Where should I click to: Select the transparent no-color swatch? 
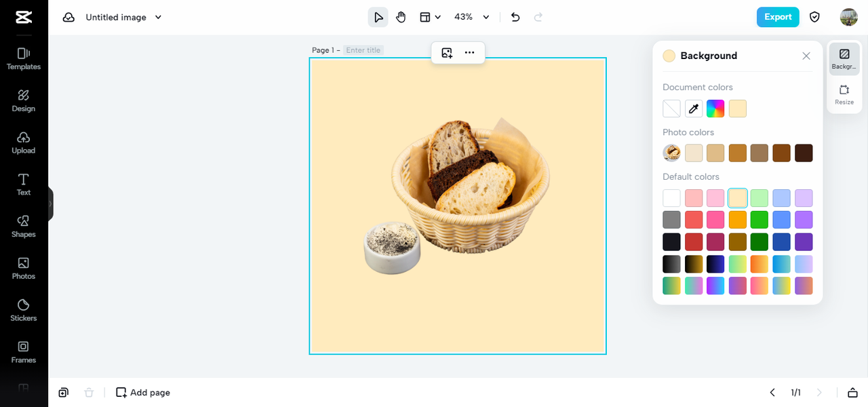tap(671, 109)
